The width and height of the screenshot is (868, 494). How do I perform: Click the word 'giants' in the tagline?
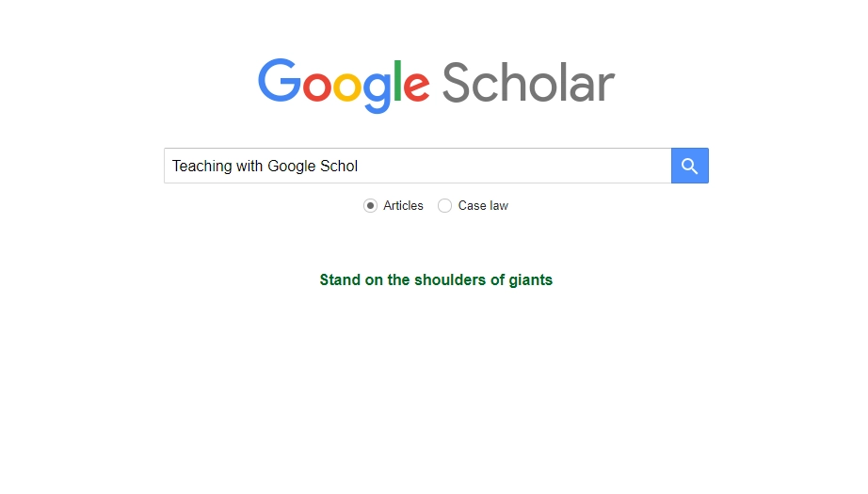(530, 279)
